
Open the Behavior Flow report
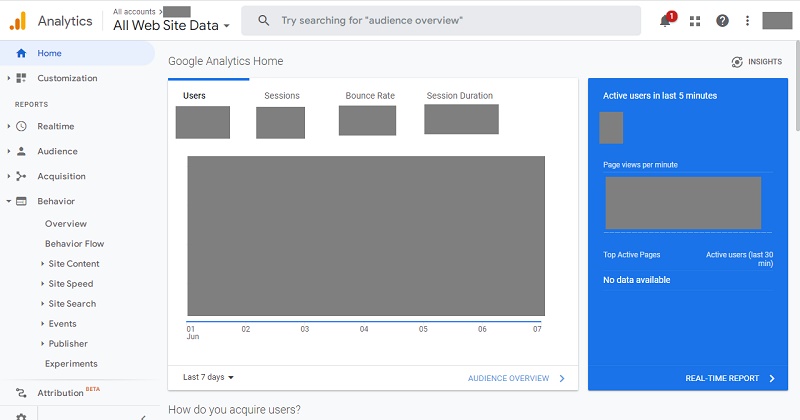tap(74, 244)
